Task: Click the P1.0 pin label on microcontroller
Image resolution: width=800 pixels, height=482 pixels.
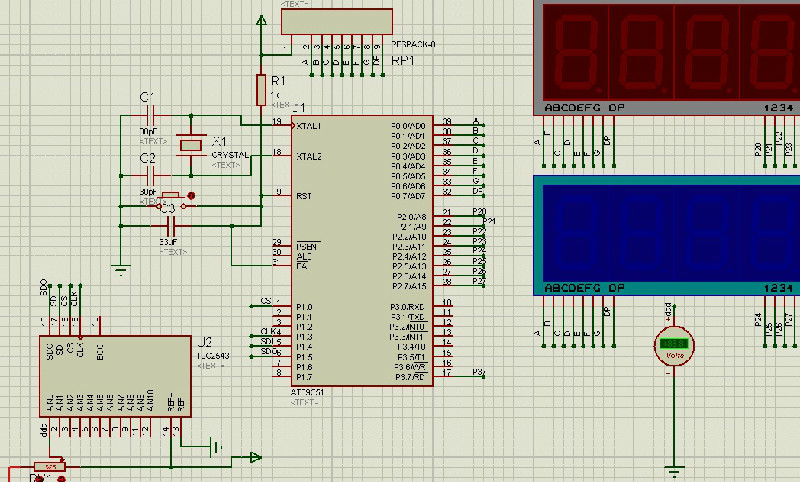Action: pos(303,307)
